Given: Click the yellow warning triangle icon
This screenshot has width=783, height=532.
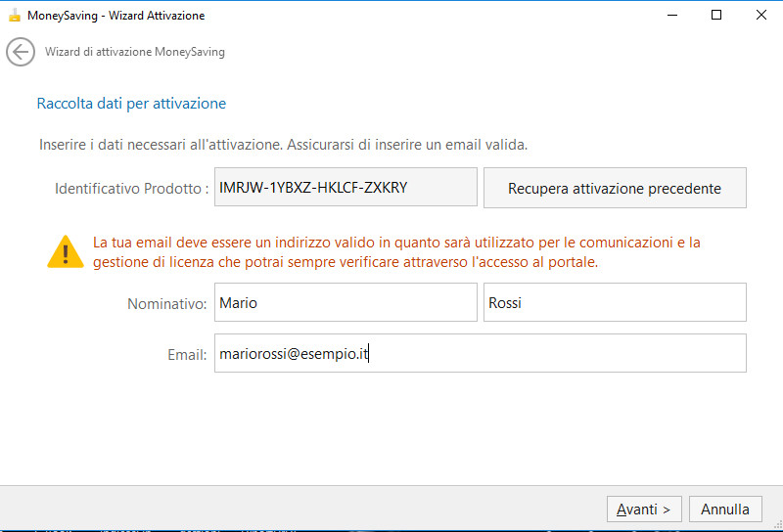Looking at the screenshot, I should coord(66,252).
